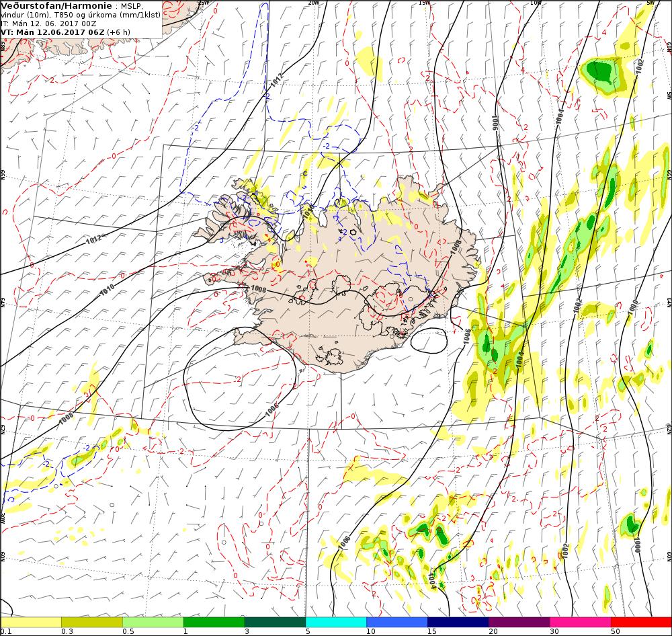
Task: Click the cyan 5 mm legend swatch
Action: click(336, 622)
